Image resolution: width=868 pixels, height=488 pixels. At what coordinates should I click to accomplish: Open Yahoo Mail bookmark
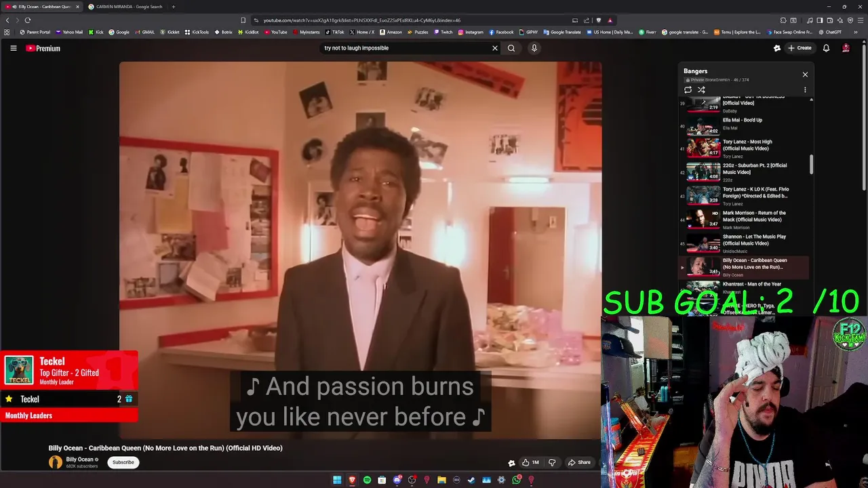[x=69, y=32]
